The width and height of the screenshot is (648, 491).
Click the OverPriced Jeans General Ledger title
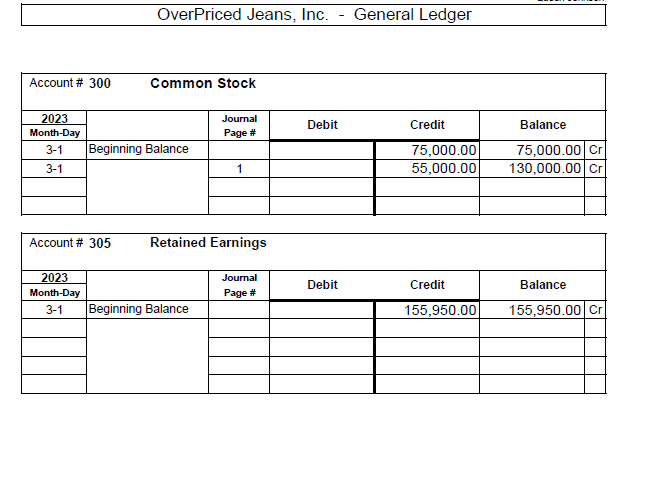(x=314, y=14)
